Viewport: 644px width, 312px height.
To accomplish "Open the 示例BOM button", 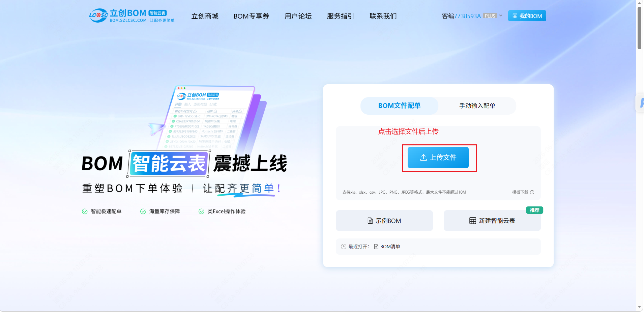I will pyautogui.click(x=384, y=221).
